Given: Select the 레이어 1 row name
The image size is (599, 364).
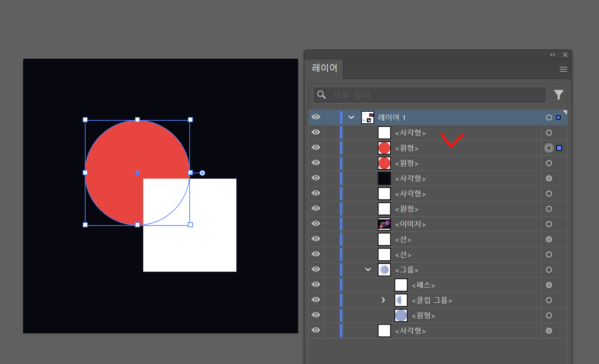Looking at the screenshot, I should pos(392,117).
